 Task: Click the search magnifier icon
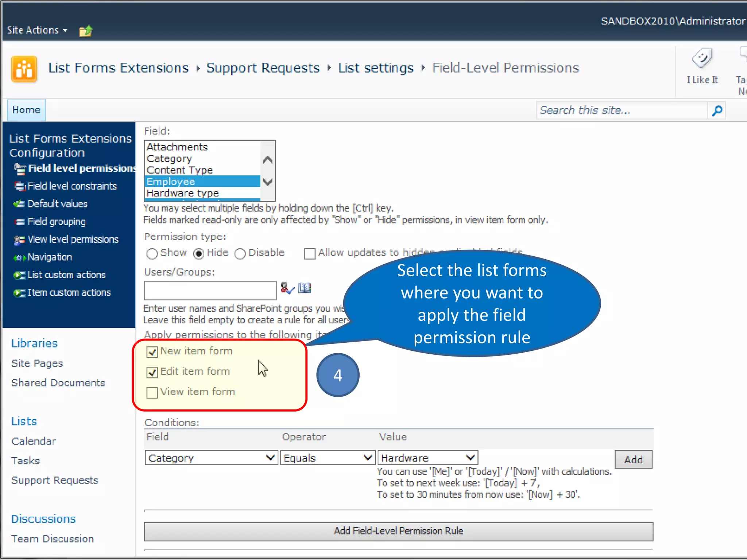pyautogui.click(x=717, y=110)
